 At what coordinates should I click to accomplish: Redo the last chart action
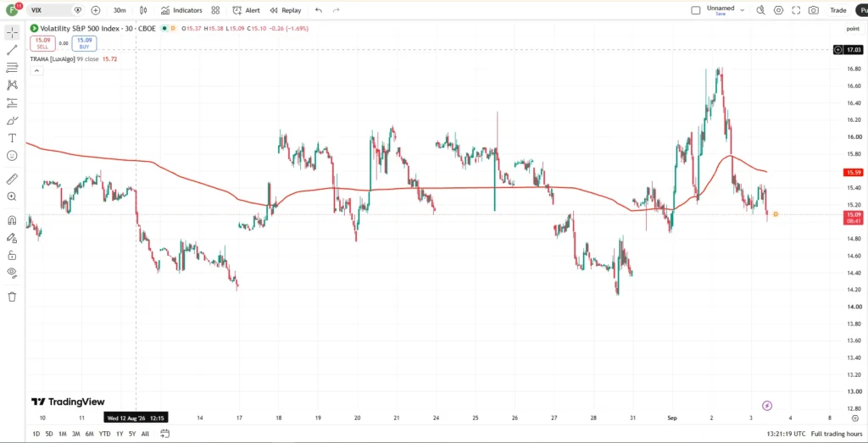coord(336,10)
